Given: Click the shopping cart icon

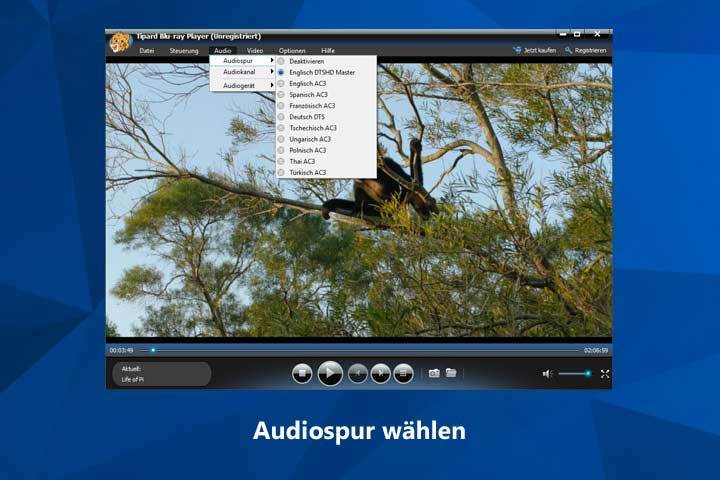Looking at the screenshot, I should pyautogui.click(x=517, y=50).
